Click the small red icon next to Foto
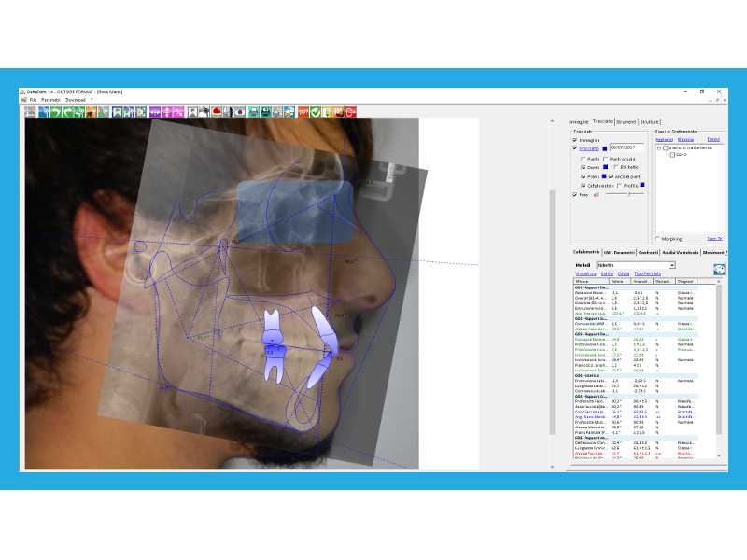Image resolution: width=747 pixels, height=560 pixels. point(596,195)
